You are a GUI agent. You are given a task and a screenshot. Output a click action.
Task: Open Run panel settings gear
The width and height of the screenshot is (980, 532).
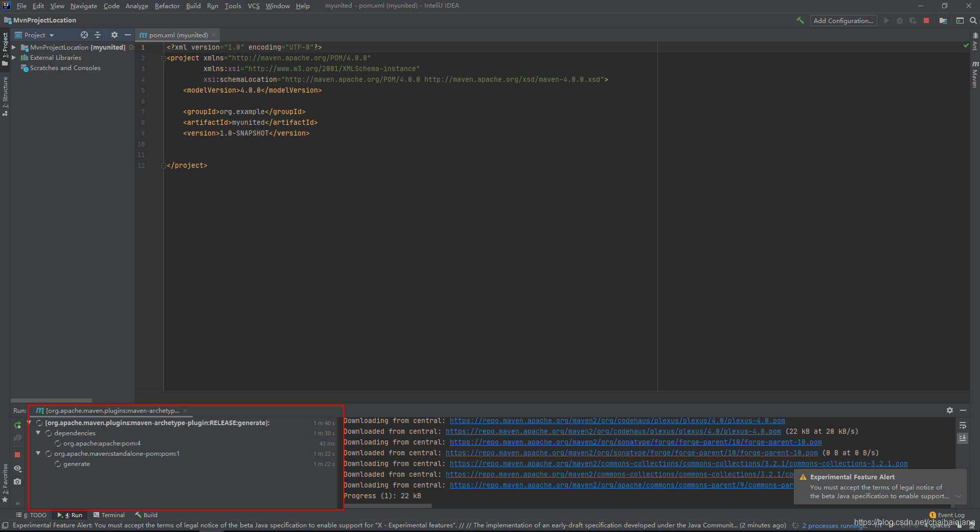coord(950,410)
